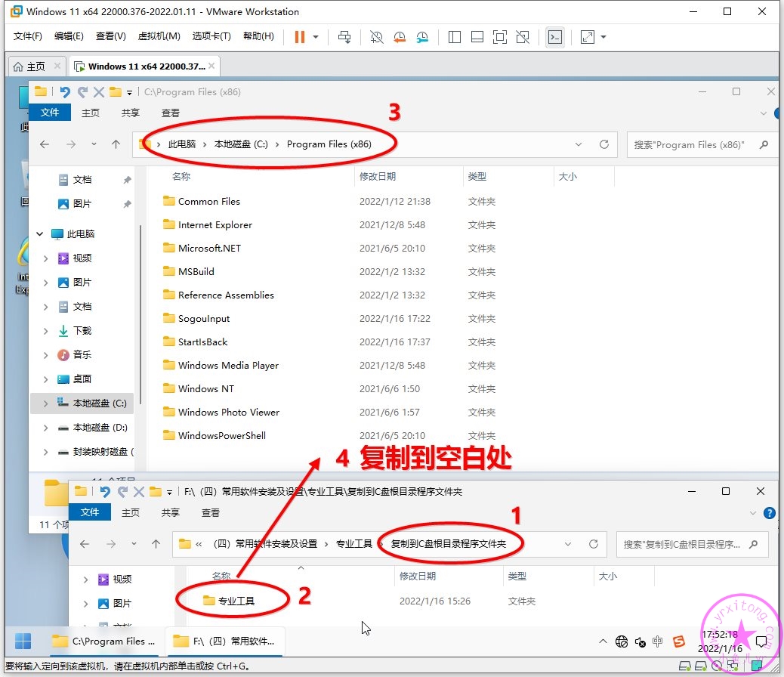Click the revert to snapshot icon
The width and height of the screenshot is (784, 677).
click(x=400, y=37)
